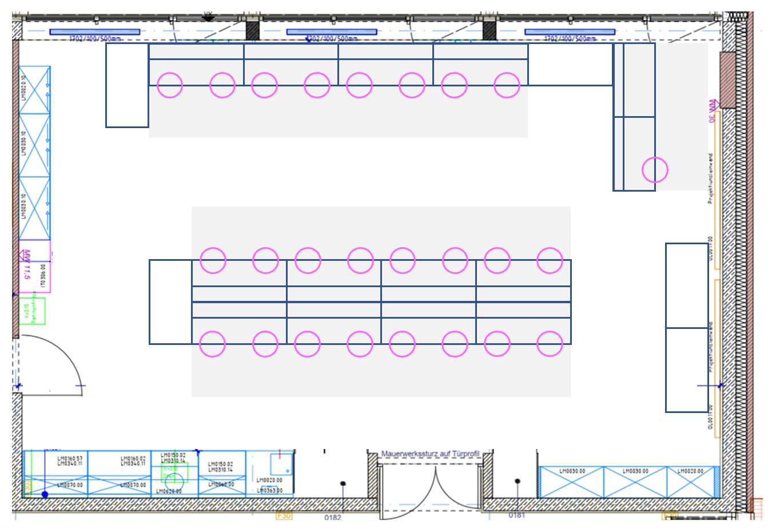Click the lone pink seat at the right corner desk

(x=655, y=170)
